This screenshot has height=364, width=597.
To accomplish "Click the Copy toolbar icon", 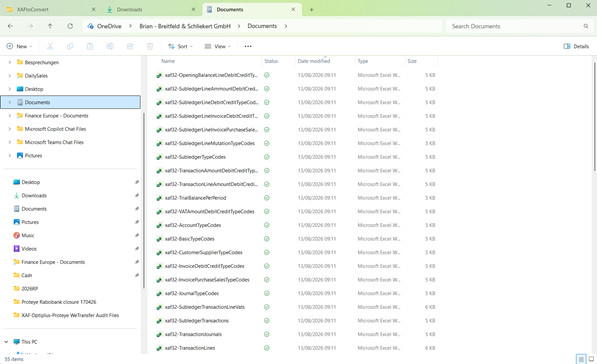I will [x=70, y=46].
